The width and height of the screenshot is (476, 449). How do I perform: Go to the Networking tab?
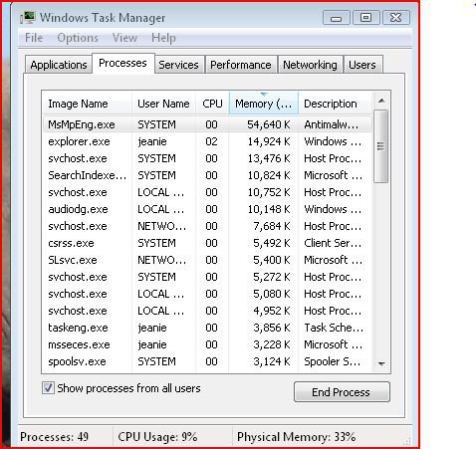pyautogui.click(x=310, y=65)
